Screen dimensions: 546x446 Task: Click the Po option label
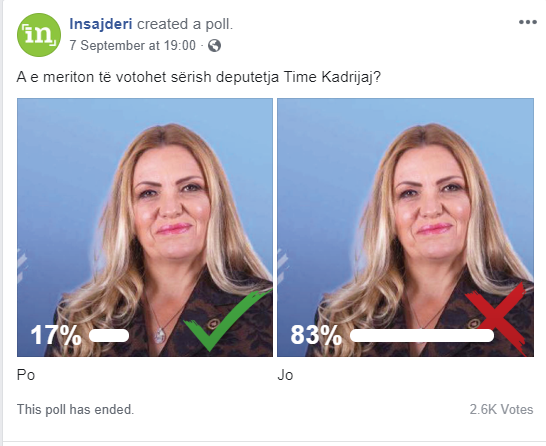(x=26, y=375)
